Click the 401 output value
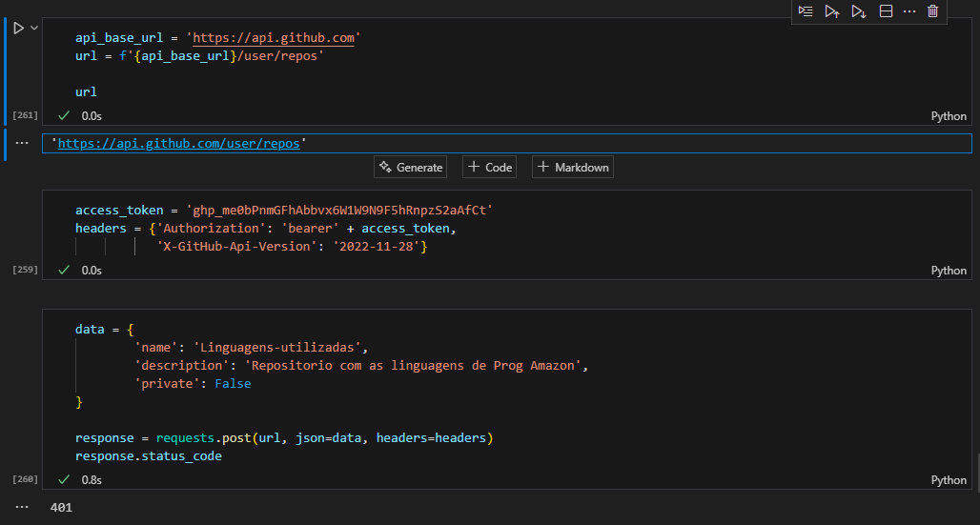Viewport: 980px width, 525px height. pyautogui.click(x=61, y=508)
